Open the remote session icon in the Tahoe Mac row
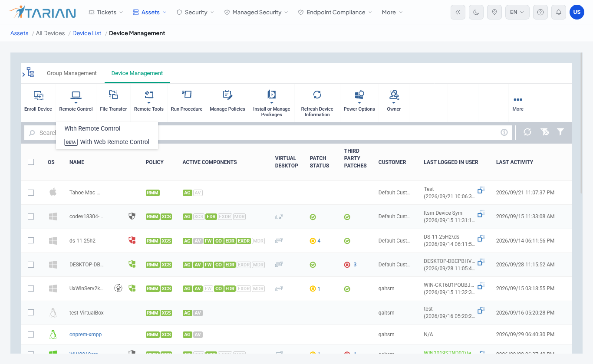Image resolution: width=593 pixels, height=364 pixels. point(481,190)
